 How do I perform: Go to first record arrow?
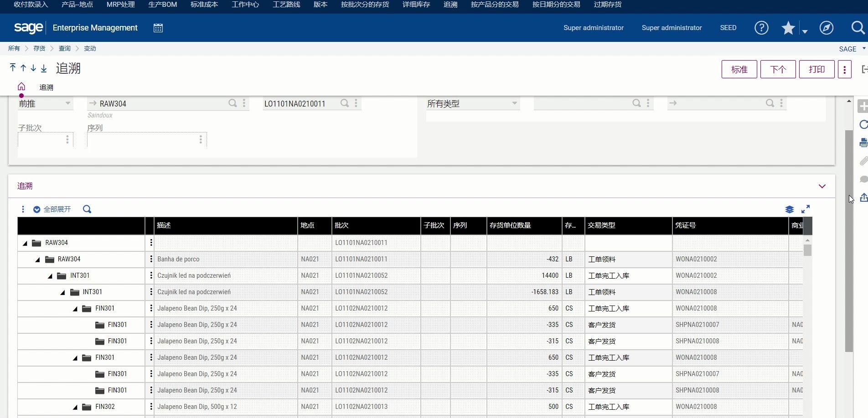13,68
